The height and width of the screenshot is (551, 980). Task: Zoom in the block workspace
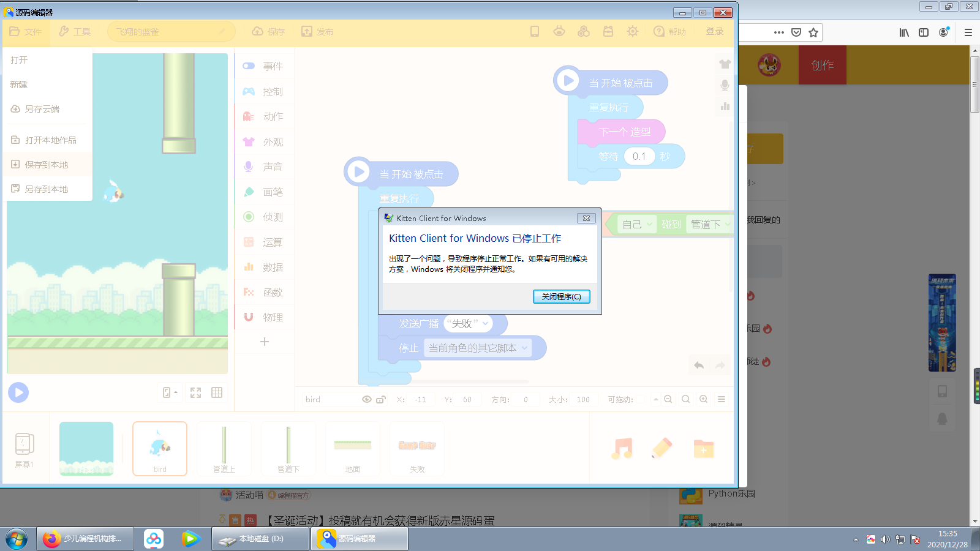[x=704, y=399]
